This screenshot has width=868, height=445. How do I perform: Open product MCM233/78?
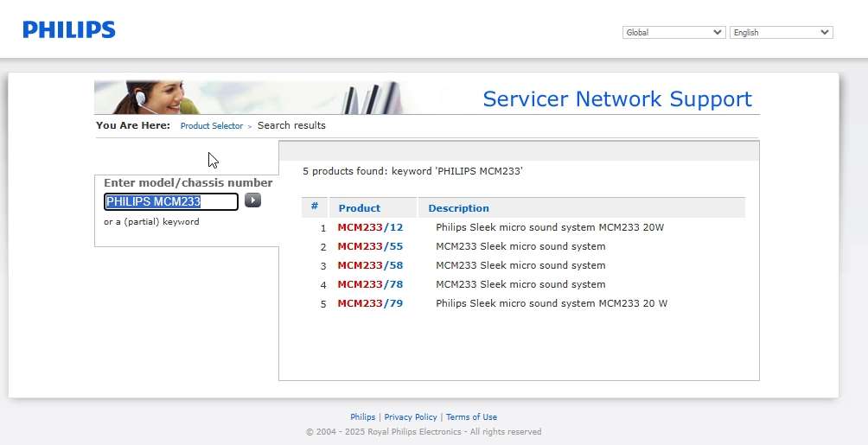(370, 284)
